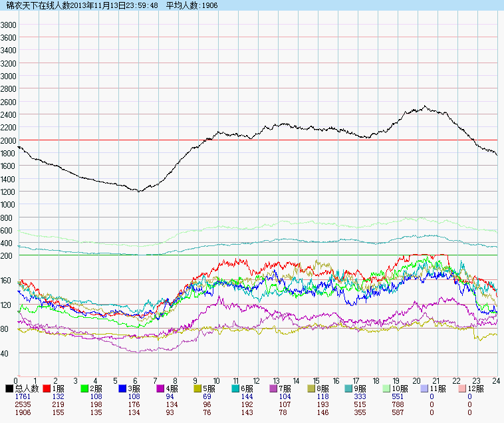Viewport: 504px width, 423px height.
Task: Click the light green 10服 legend swatch
Action: pos(387,388)
